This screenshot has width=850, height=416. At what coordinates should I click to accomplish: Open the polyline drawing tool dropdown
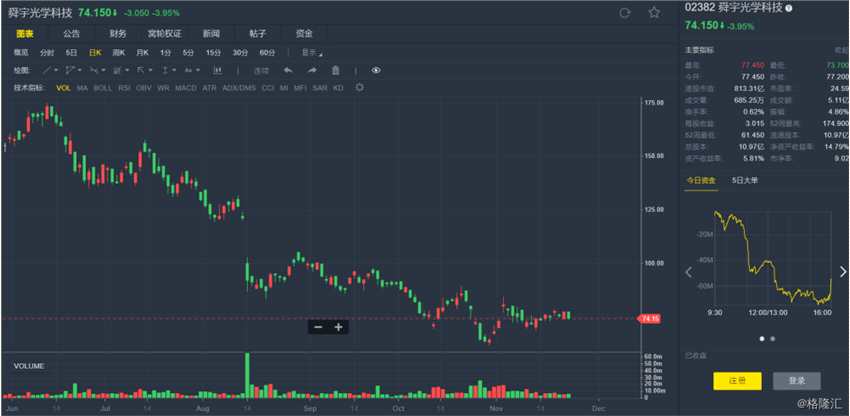(x=73, y=70)
